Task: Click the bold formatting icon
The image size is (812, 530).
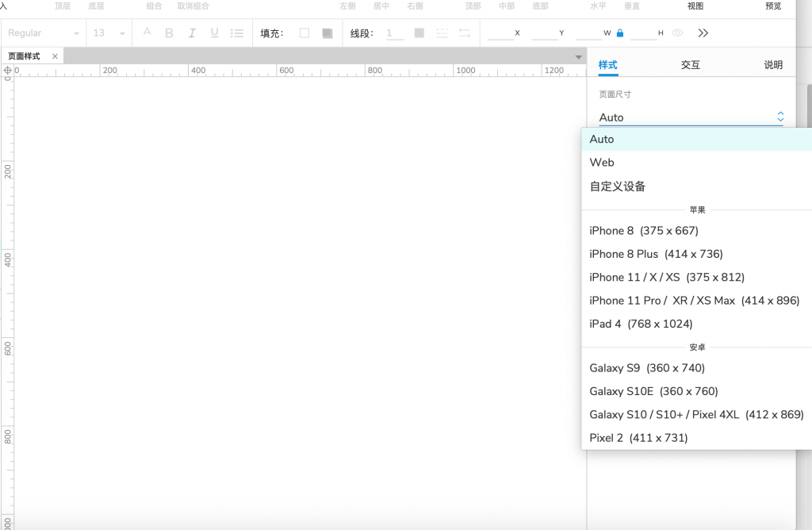Action: tap(169, 33)
